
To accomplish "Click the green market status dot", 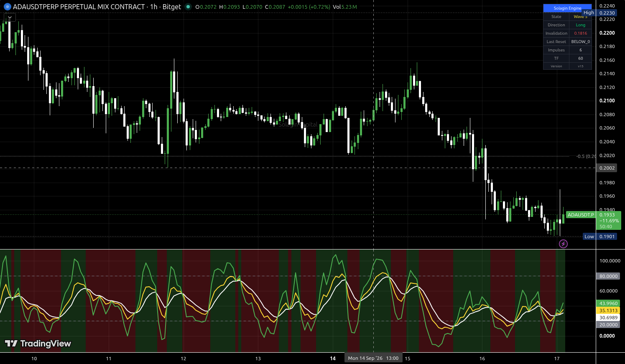I will 188,7.
